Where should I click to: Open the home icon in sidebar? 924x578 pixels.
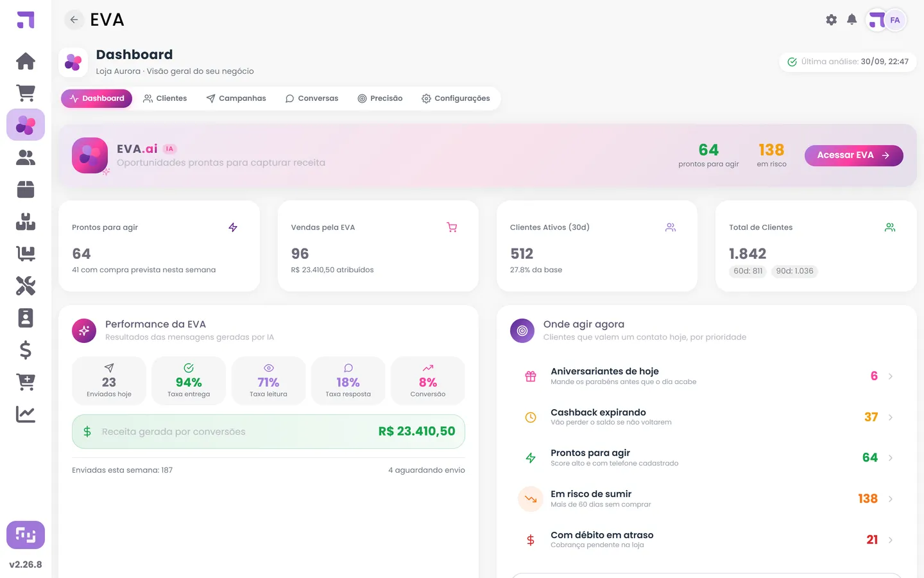click(26, 61)
